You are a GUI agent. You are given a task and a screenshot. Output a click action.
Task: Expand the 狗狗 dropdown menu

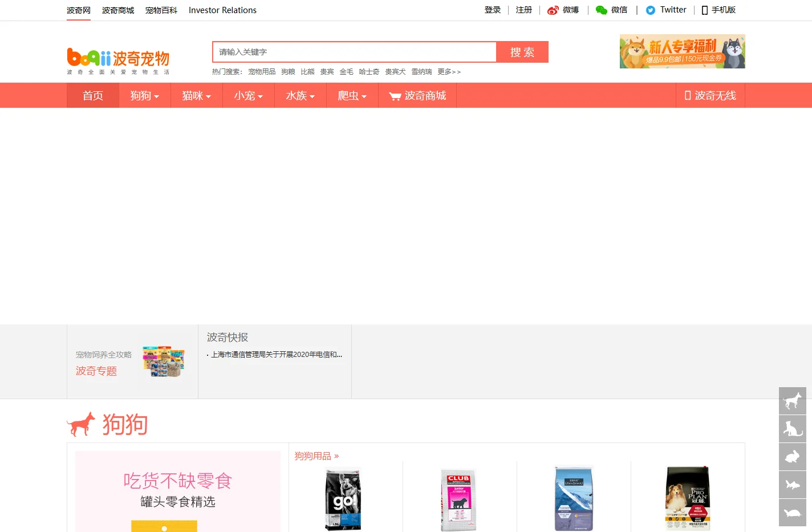point(145,95)
